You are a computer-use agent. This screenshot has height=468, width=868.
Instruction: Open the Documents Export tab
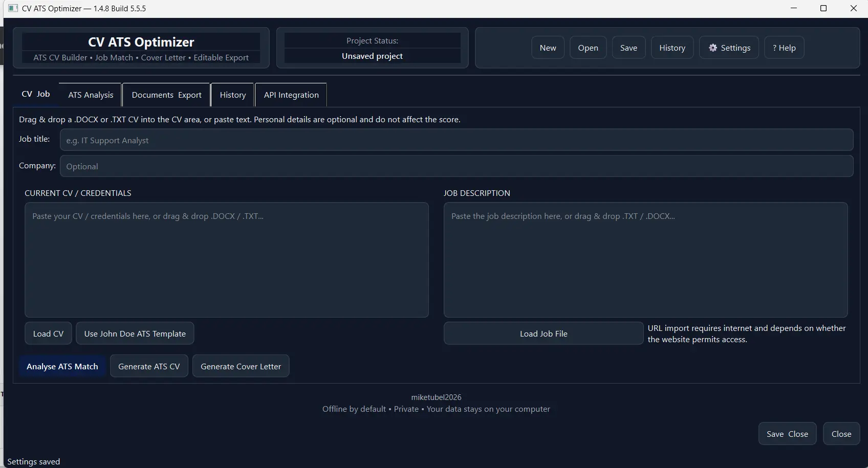[x=166, y=95]
